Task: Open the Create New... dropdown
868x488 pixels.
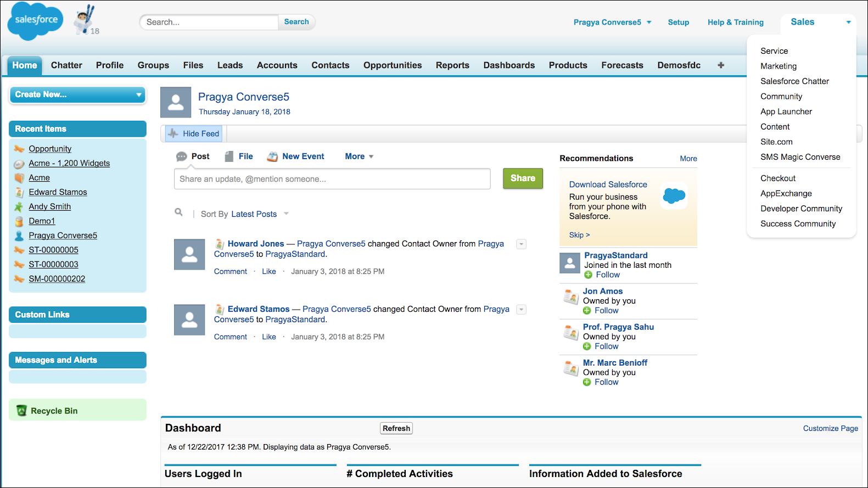Action: point(77,94)
